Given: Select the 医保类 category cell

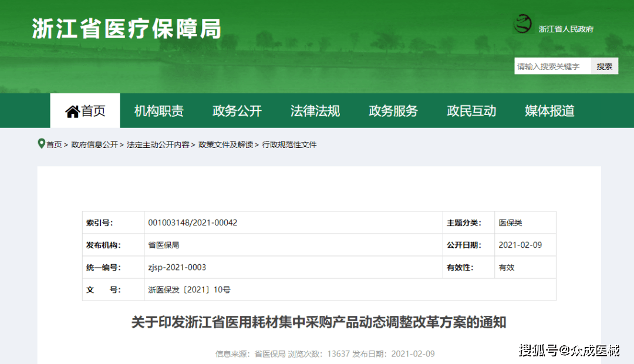Looking at the screenshot, I should click(x=525, y=223).
